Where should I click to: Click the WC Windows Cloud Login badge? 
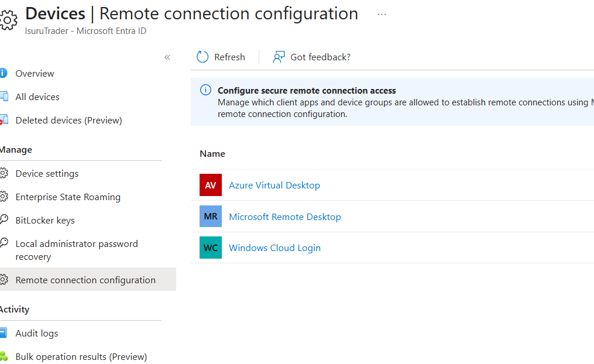point(211,248)
